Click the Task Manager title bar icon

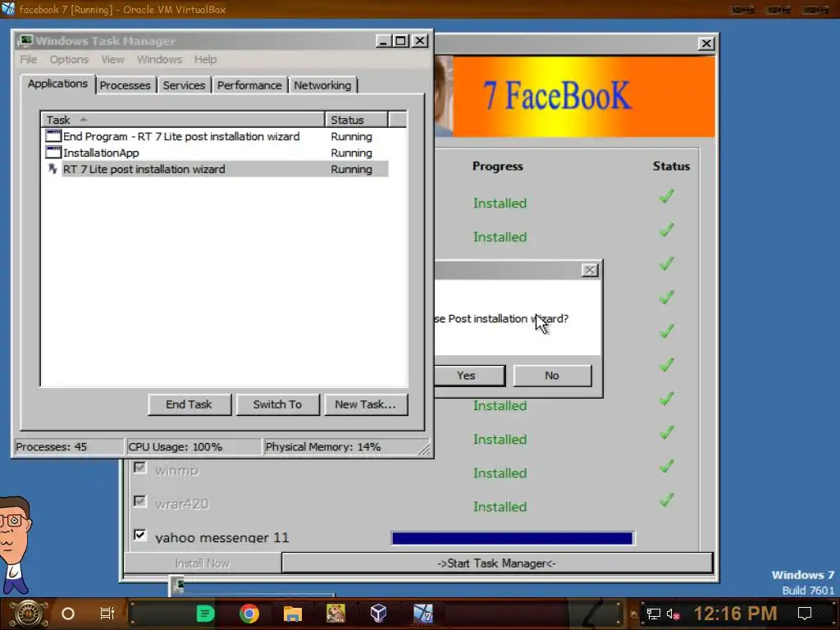pos(25,41)
